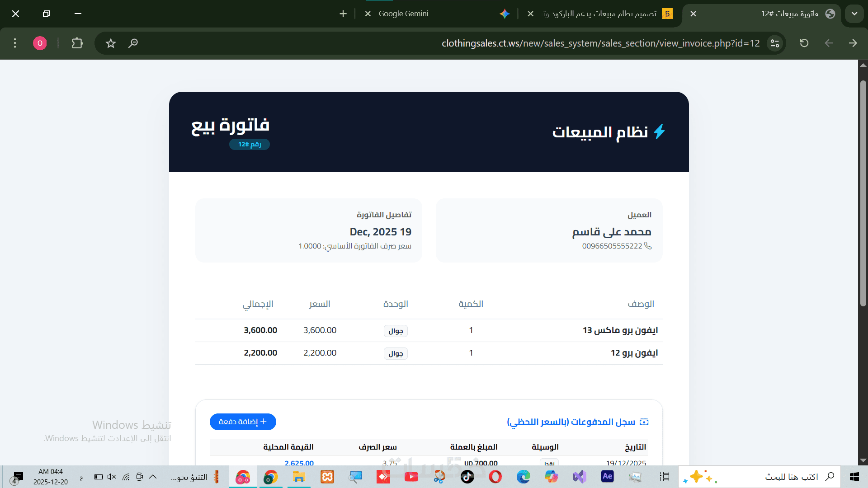This screenshot has width=868, height=488.
Task: Open the tab search dropdown arrow
Action: (x=854, y=14)
